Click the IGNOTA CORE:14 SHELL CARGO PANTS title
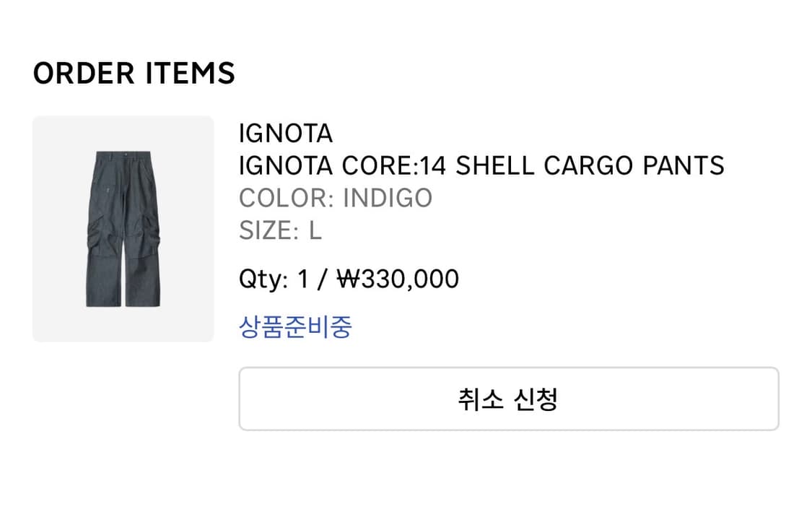Image resolution: width=812 pixels, height=512 pixels. click(x=481, y=165)
